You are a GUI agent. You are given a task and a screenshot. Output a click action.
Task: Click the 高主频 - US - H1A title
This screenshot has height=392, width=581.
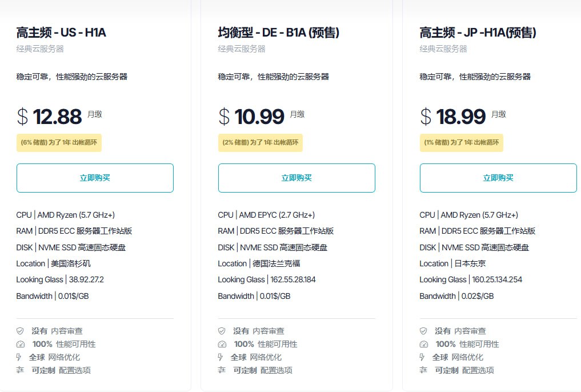click(61, 33)
